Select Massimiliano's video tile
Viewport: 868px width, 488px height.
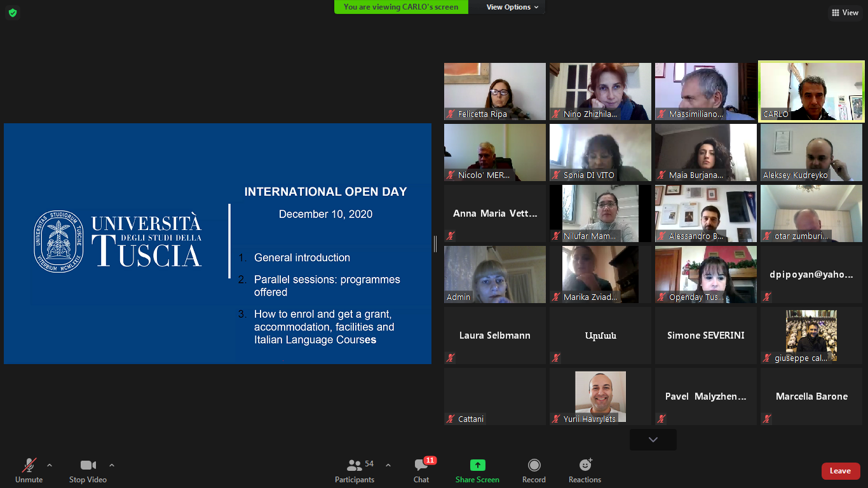coord(706,91)
